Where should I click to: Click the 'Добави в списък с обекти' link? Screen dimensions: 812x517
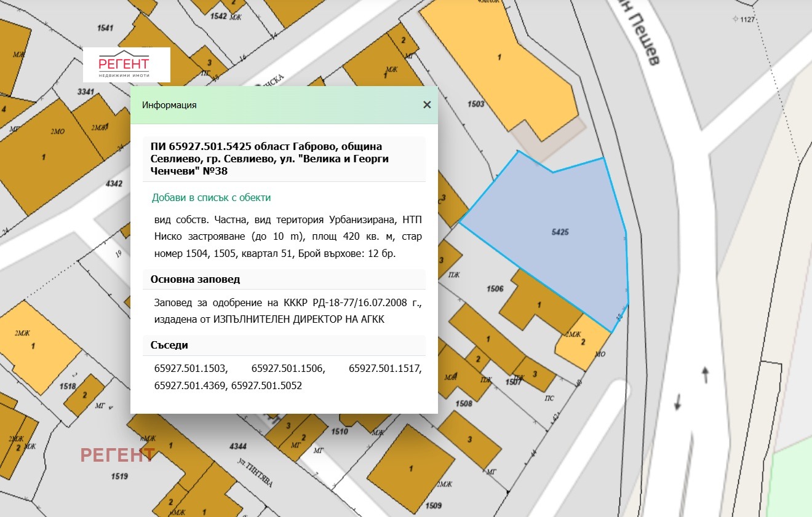pyautogui.click(x=211, y=197)
